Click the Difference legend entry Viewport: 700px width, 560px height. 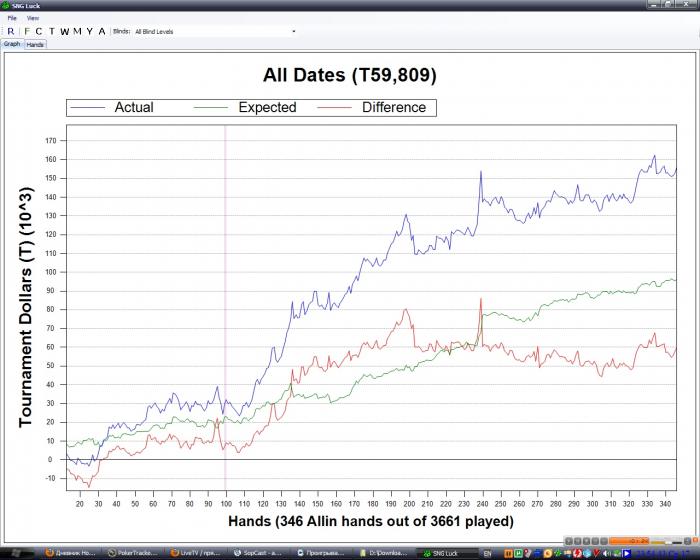tap(372, 108)
